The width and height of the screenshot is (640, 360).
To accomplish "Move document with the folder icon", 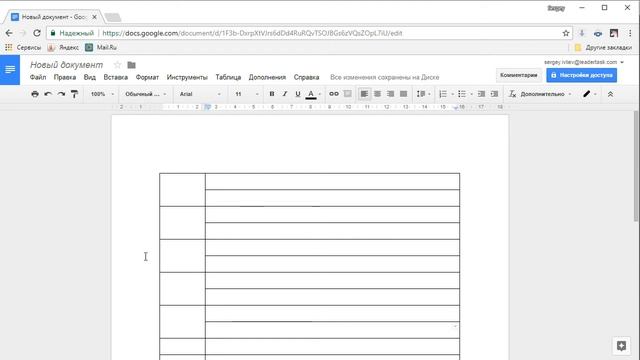I will (x=131, y=65).
